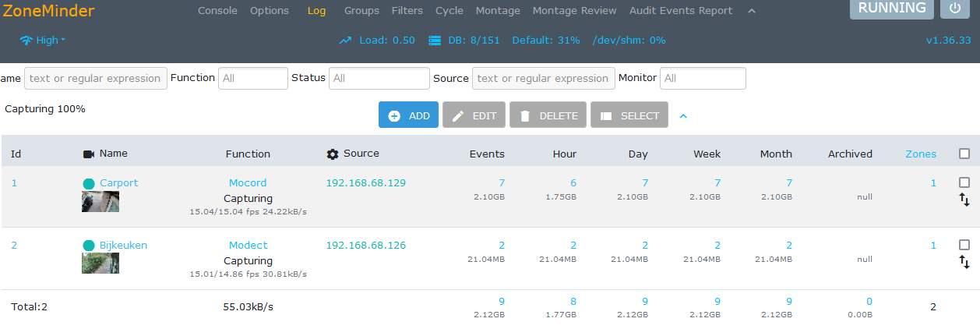The height and width of the screenshot is (329, 980).
Task: Click the Events column header
Action: pyautogui.click(x=487, y=154)
